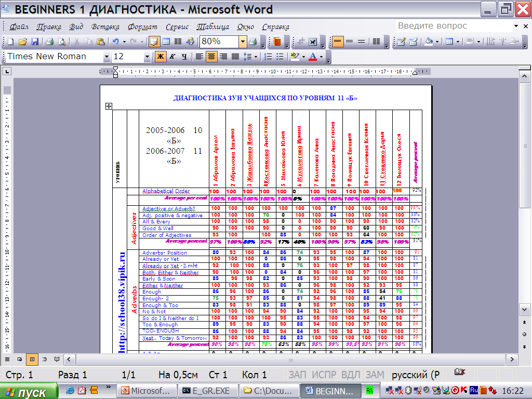Apply a bulleted list
The image size is (532, 399).
[x=280, y=57]
